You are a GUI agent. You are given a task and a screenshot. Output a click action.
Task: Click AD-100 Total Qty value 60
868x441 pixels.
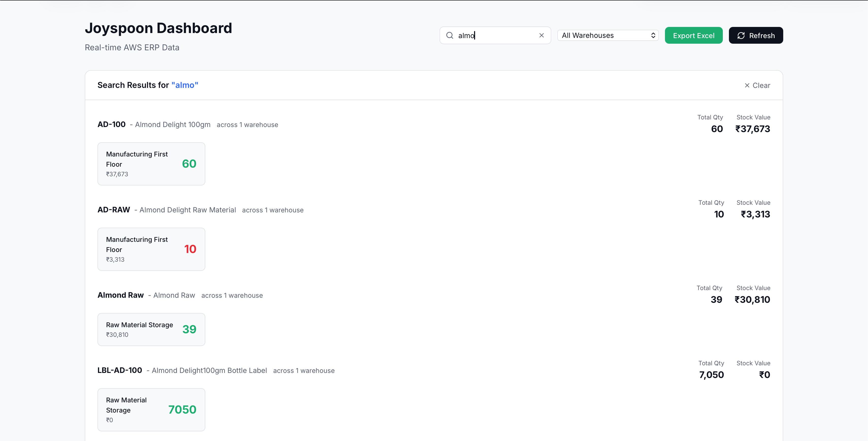click(x=717, y=129)
